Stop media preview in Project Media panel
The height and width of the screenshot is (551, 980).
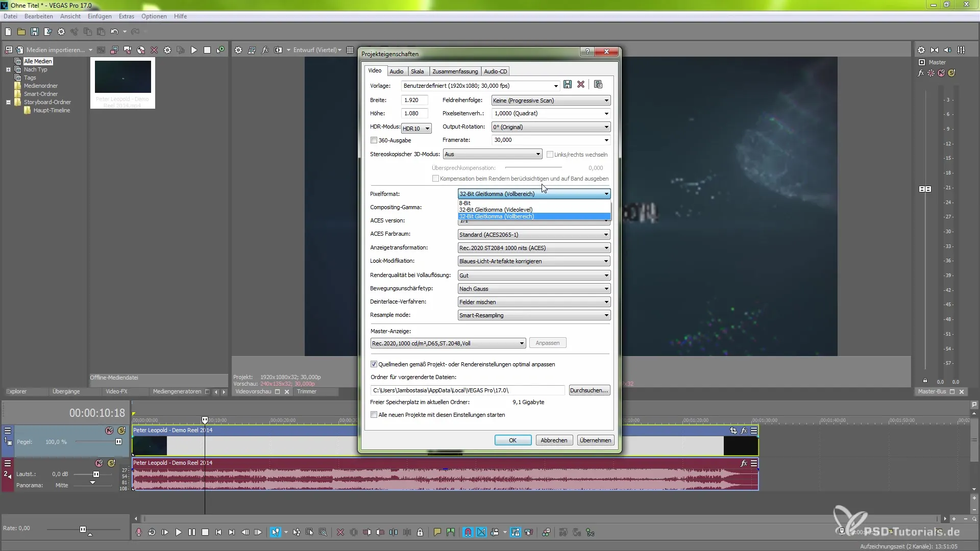207,50
